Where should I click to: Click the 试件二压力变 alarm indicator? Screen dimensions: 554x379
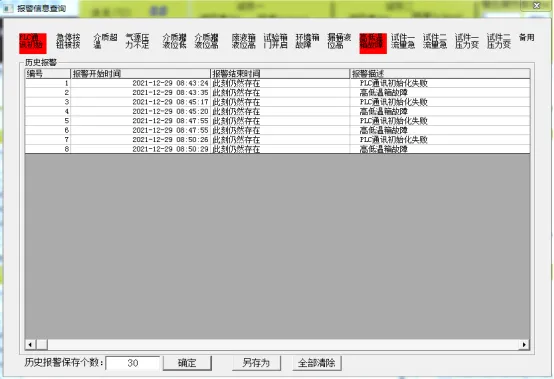click(499, 41)
